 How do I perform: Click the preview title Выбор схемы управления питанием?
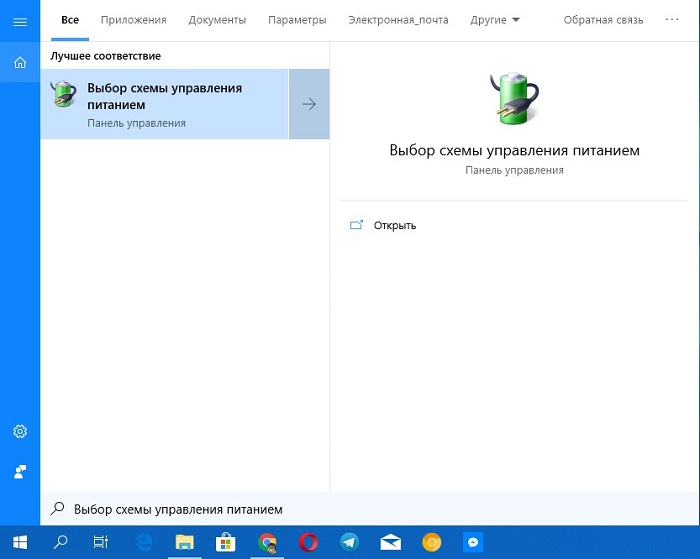tap(514, 150)
